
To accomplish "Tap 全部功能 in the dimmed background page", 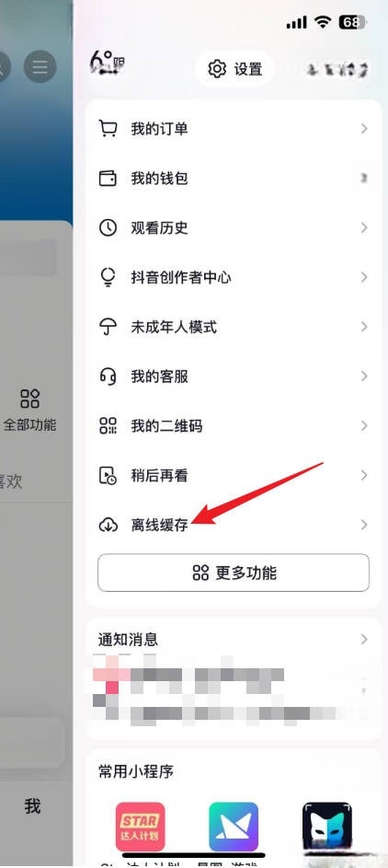I will point(29,410).
